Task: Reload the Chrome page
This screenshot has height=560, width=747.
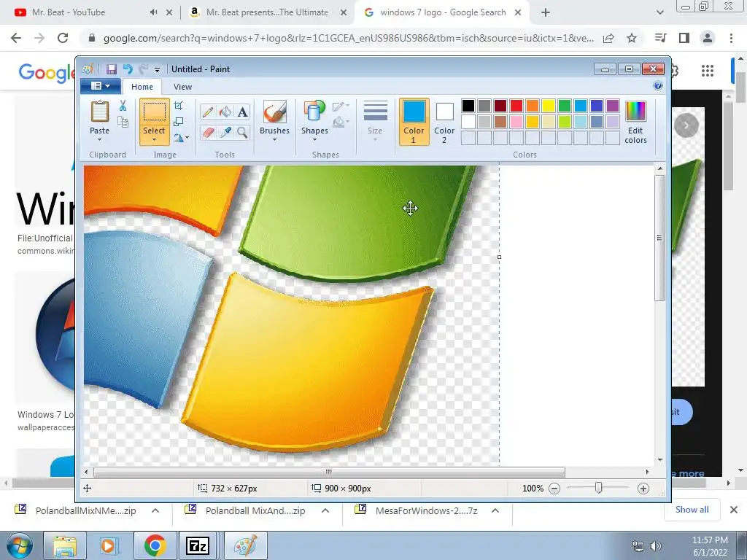Action: (x=63, y=38)
